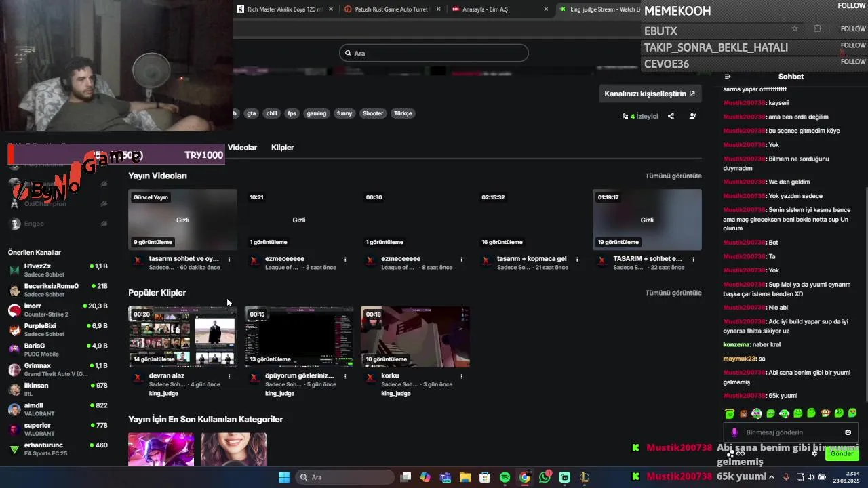The height and width of the screenshot is (488, 868).
Task: Click the 'maymuk23' username in chat
Action: 739,359
